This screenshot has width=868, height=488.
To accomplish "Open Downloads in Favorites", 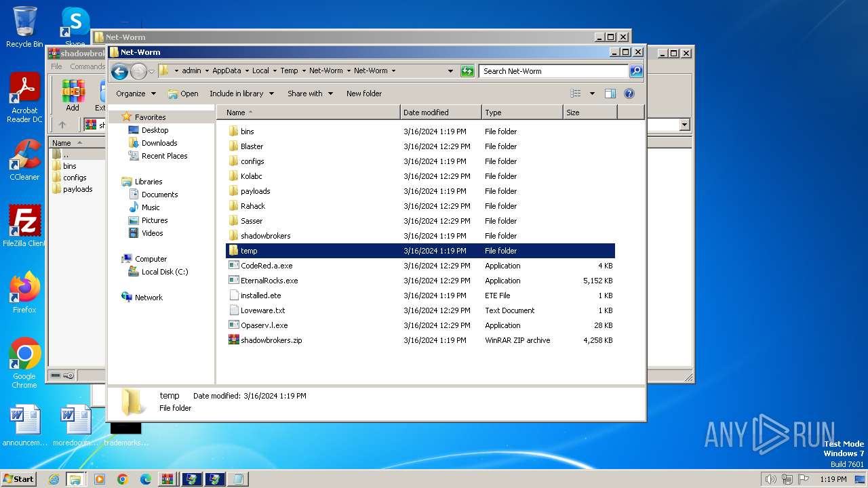I will 159,143.
